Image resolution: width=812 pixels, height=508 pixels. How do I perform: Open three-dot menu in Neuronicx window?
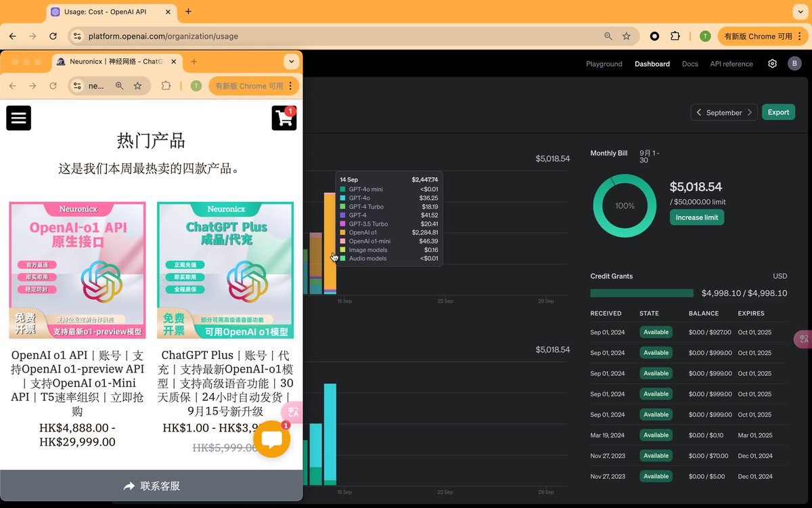click(x=291, y=86)
